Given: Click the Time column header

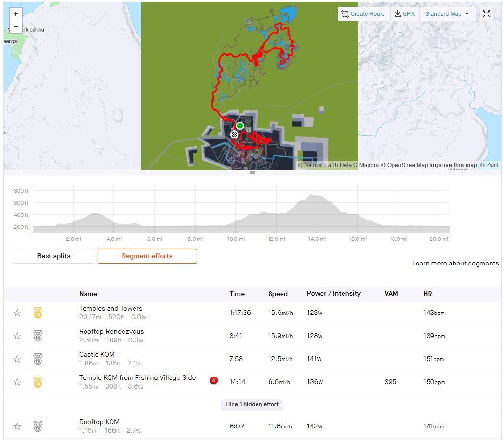Looking at the screenshot, I should pos(237,294).
